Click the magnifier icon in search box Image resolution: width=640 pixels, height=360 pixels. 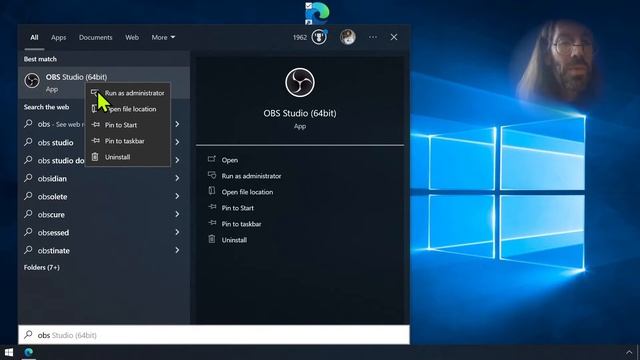tap(28, 335)
